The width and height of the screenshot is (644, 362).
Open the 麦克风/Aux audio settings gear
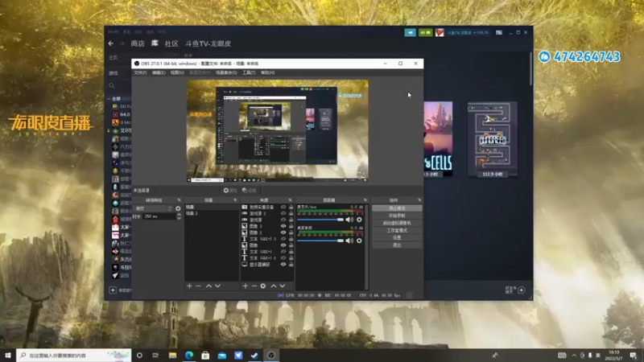[359, 220]
